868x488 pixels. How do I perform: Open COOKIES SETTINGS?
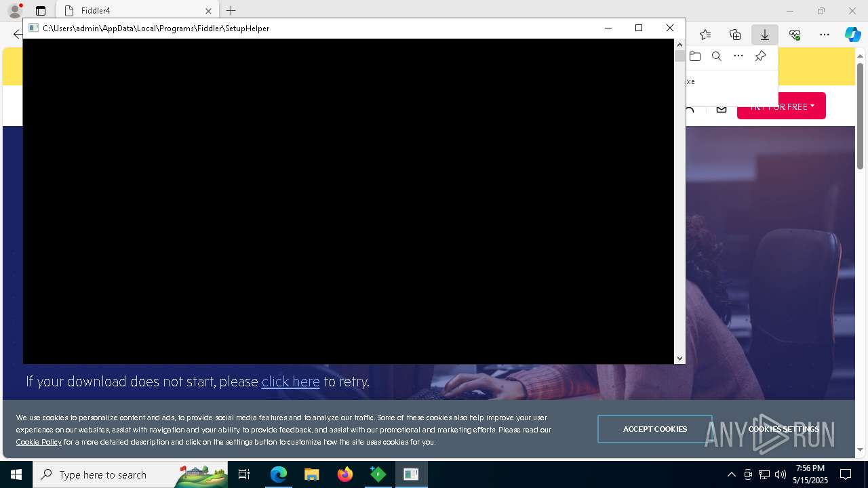coord(784,429)
